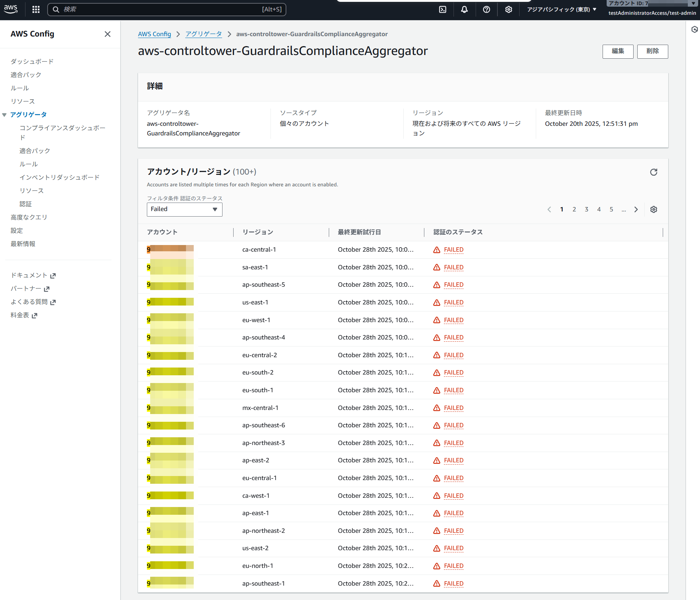Screen dimensions: 700x600
Task: Click the 削除 button
Action: tap(652, 51)
